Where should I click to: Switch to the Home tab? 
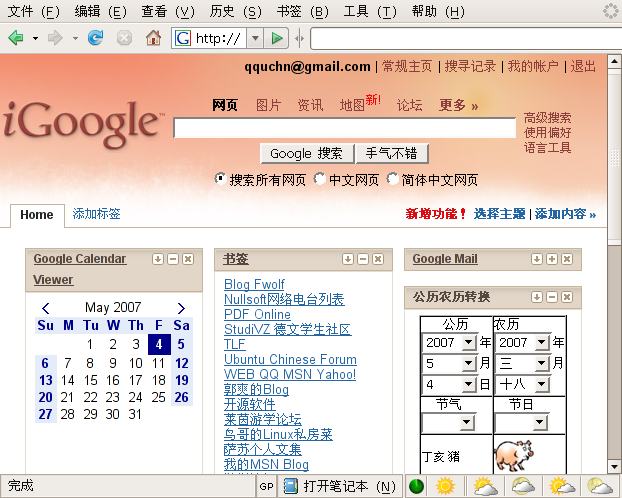click(x=37, y=215)
